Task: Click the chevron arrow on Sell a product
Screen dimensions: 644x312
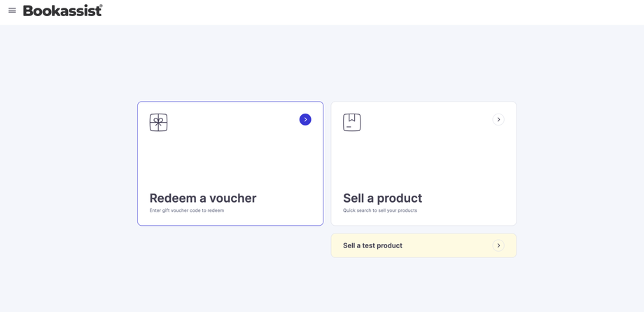Action: pyautogui.click(x=498, y=120)
